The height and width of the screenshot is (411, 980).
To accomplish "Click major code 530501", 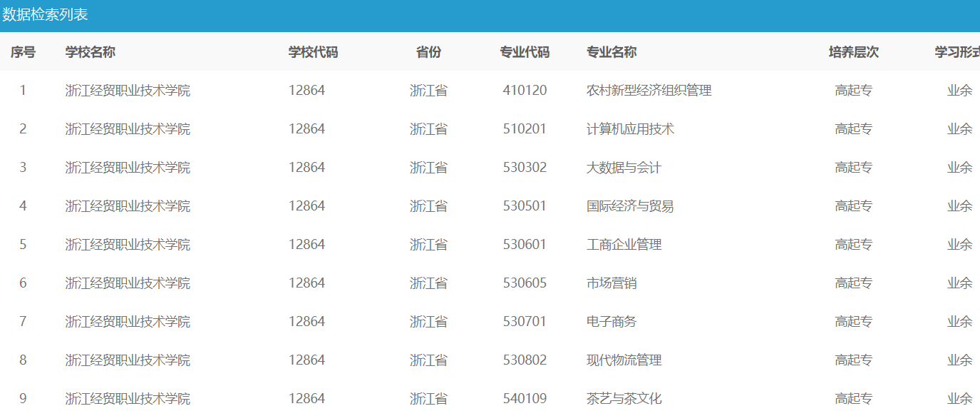I will click(525, 206).
